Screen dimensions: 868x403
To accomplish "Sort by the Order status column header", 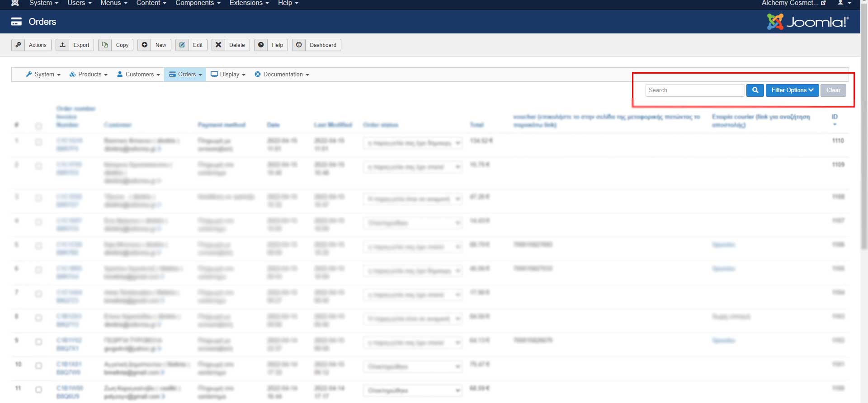I will coord(381,125).
